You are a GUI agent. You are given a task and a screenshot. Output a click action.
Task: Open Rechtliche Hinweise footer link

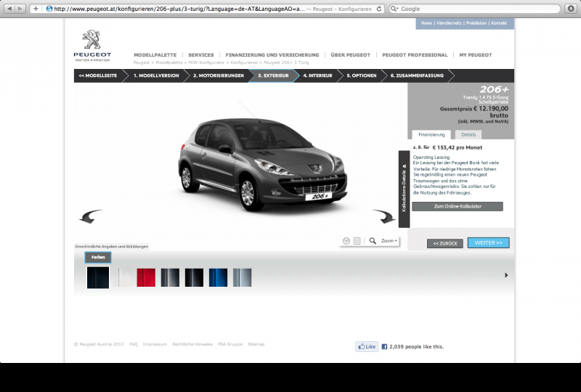(x=192, y=344)
